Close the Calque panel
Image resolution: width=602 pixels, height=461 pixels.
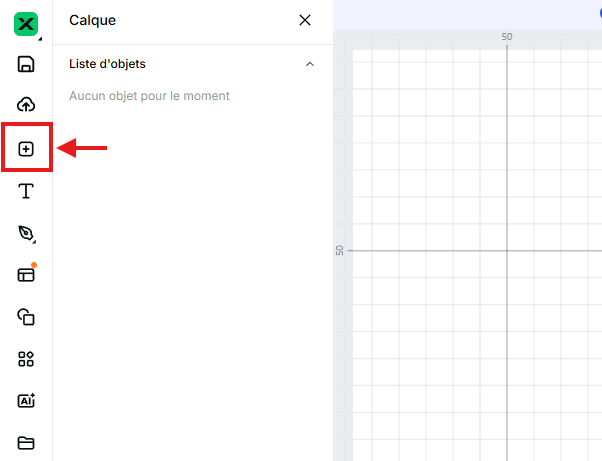[305, 20]
